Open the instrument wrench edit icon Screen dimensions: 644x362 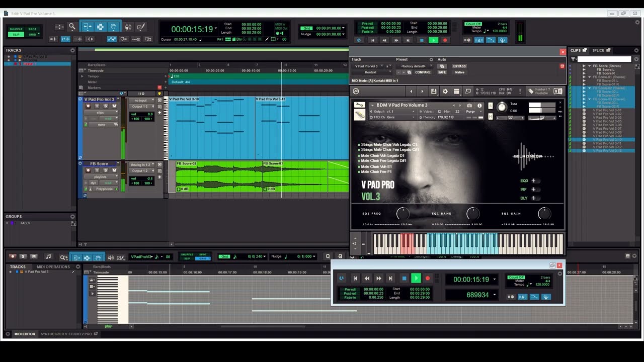tap(359, 105)
